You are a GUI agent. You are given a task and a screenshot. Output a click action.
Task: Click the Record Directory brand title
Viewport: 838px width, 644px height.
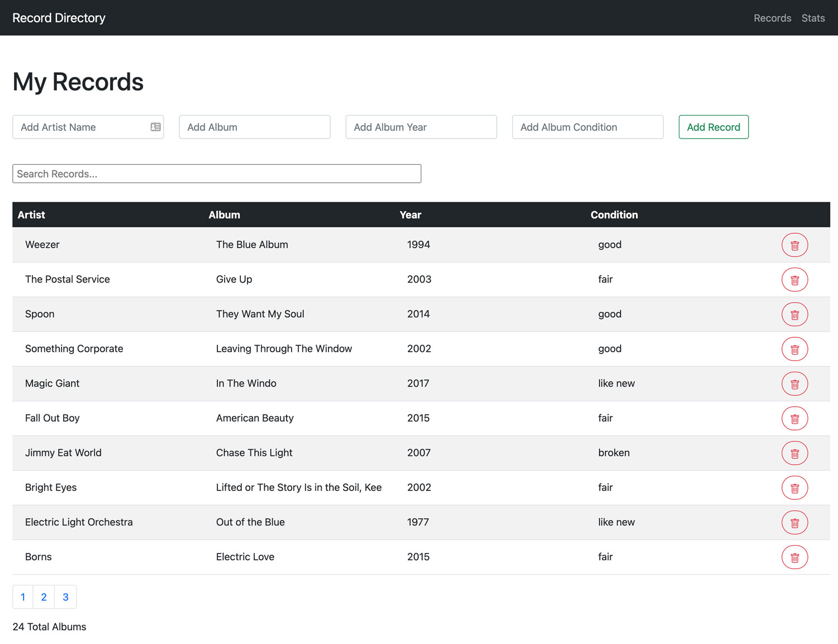pyautogui.click(x=59, y=18)
